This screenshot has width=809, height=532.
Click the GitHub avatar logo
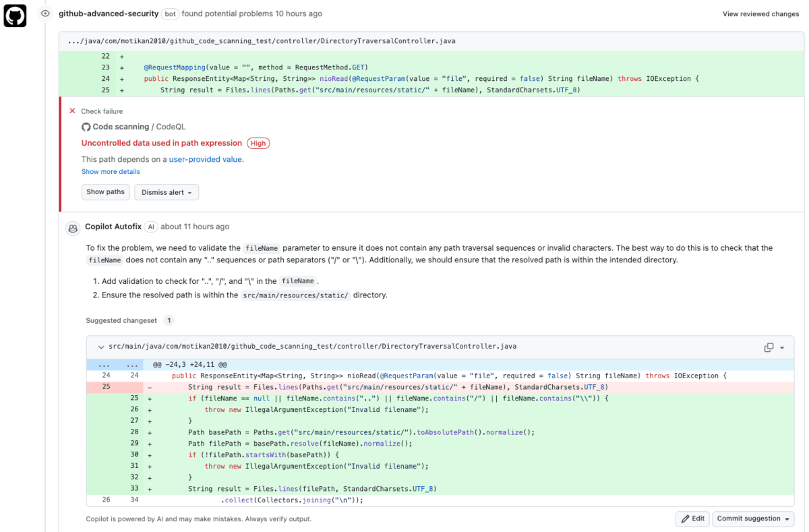(15, 16)
